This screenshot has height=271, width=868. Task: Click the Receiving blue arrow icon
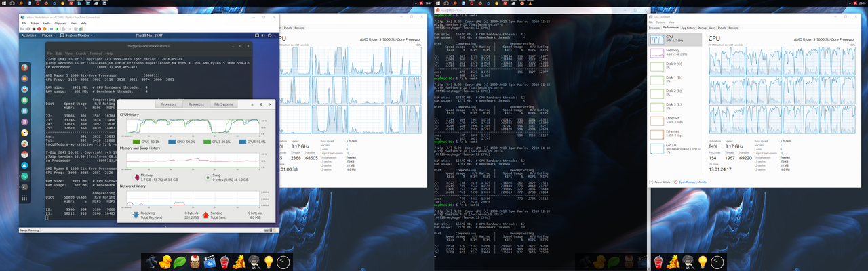point(136,215)
